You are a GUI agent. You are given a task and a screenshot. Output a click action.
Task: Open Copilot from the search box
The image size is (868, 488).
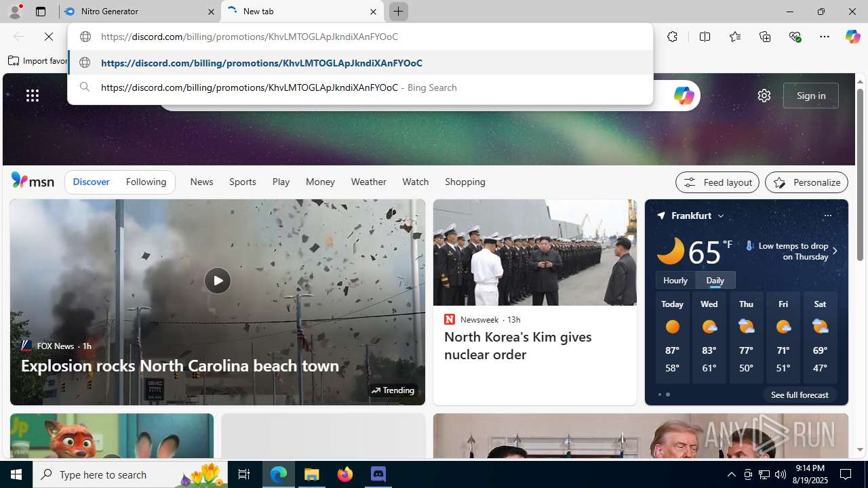(x=684, y=96)
